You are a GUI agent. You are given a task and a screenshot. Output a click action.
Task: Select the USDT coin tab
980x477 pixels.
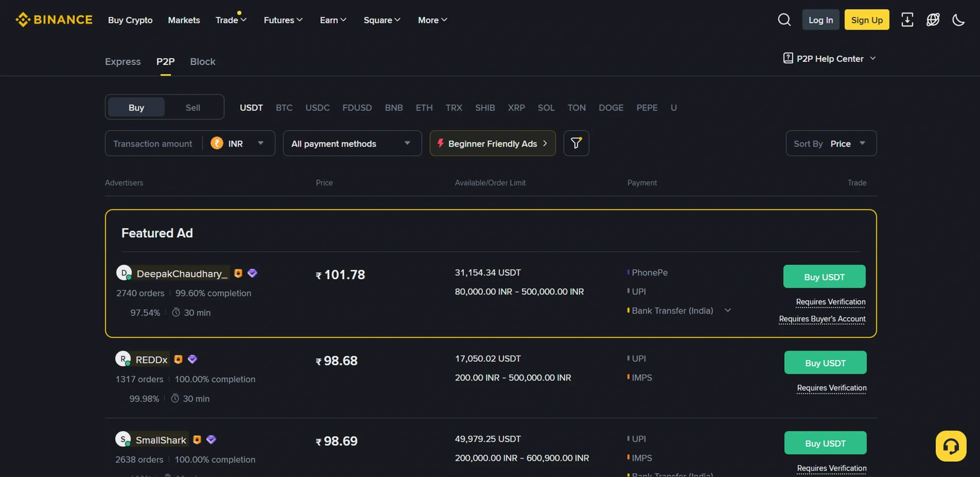tap(251, 107)
